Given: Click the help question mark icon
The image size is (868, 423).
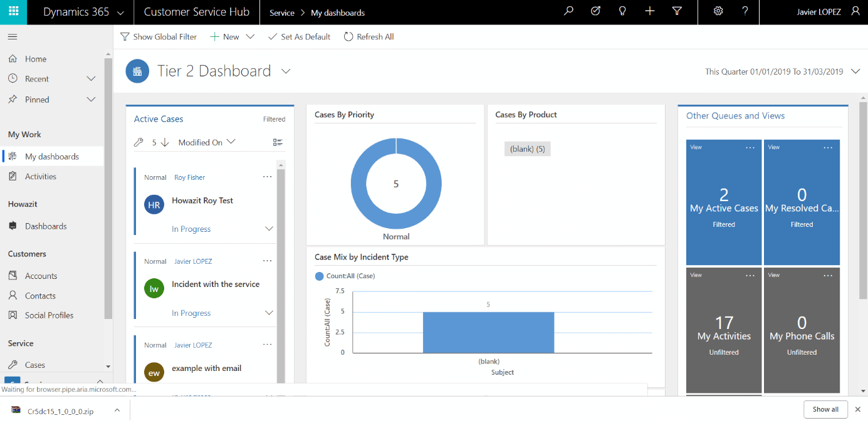Looking at the screenshot, I should click(745, 11).
